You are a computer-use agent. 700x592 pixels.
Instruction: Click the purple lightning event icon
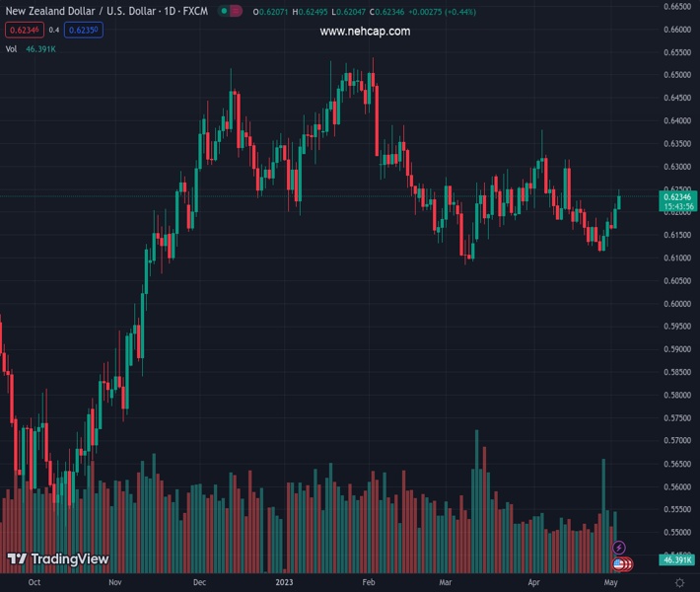(618, 548)
